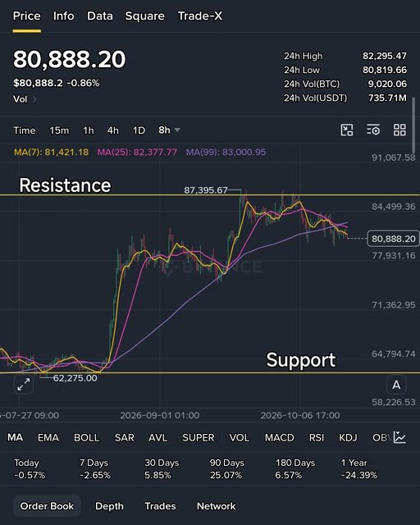Image resolution: width=420 pixels, height=525 pixels.
Task: Toggle the MACD indicator
Action: click(280, 437)
